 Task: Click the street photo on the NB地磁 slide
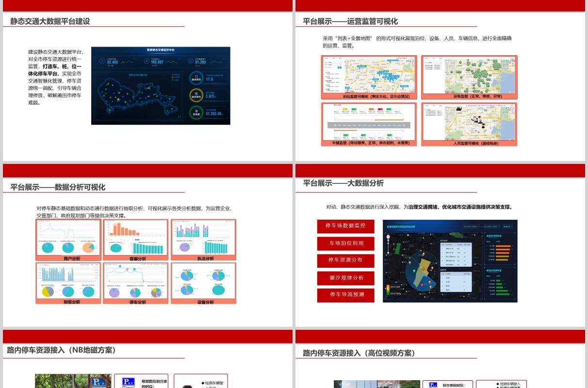pos(73,381)
